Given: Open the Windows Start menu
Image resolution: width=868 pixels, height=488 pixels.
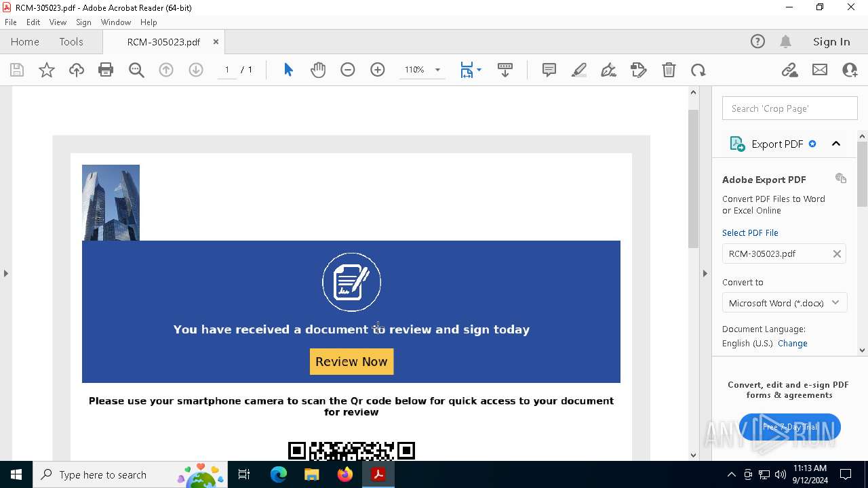Looking at the screenshot, I should [x=16, y=474].
